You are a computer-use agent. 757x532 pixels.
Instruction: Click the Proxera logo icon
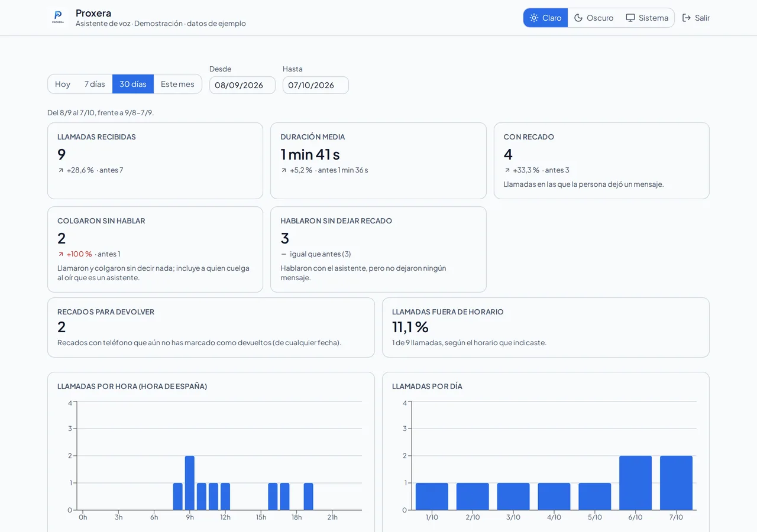click(x=58, y=18)
